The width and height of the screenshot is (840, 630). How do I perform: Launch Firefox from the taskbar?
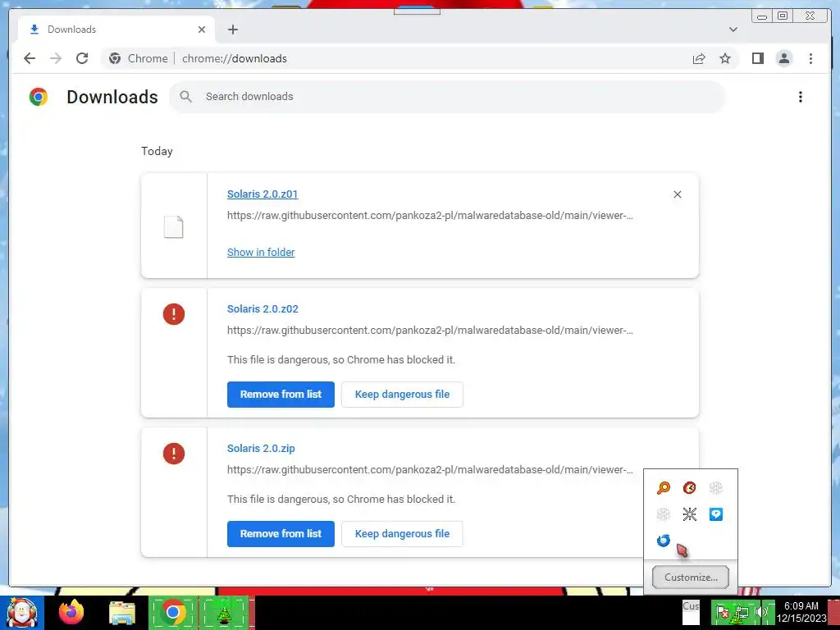click(x=71, y=613)
